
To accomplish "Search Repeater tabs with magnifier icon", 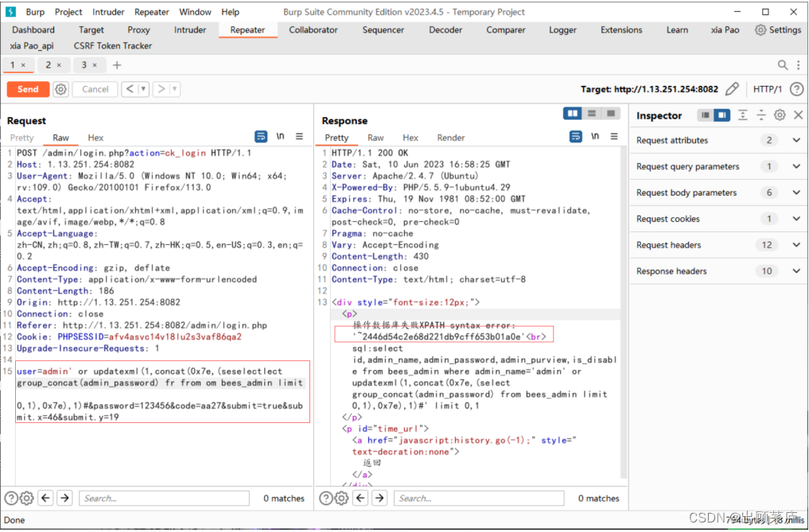I will coord(783,65).
